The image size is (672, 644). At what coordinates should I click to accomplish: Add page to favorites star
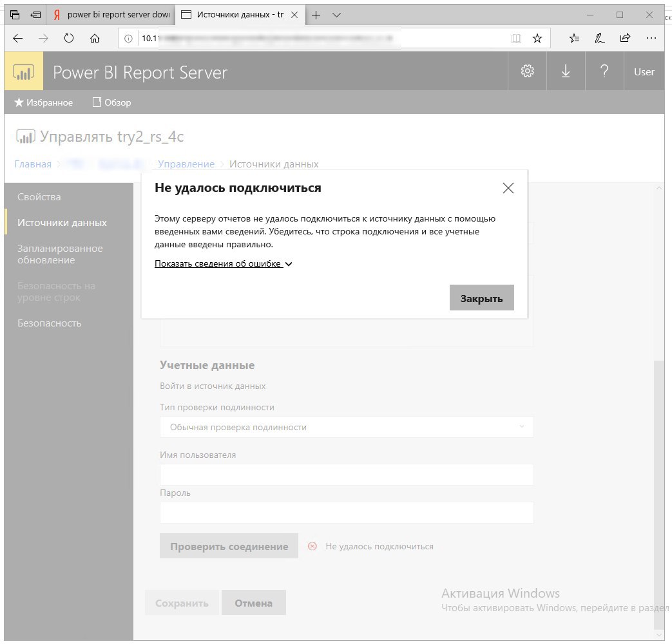pyautogui.click(x=537, y=39)
